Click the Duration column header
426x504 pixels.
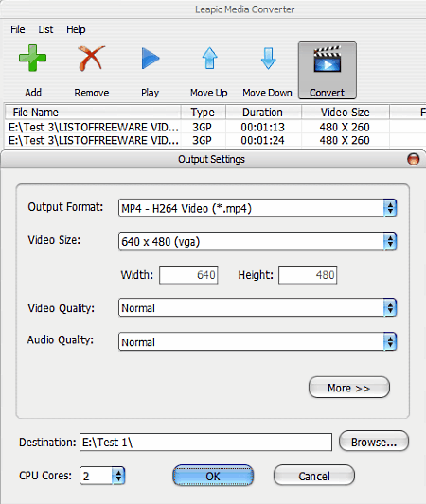(263, 113)
